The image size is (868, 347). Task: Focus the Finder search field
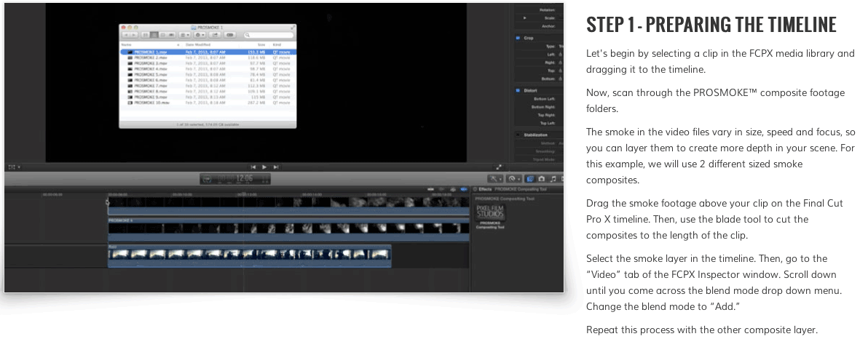pos(269,35)
